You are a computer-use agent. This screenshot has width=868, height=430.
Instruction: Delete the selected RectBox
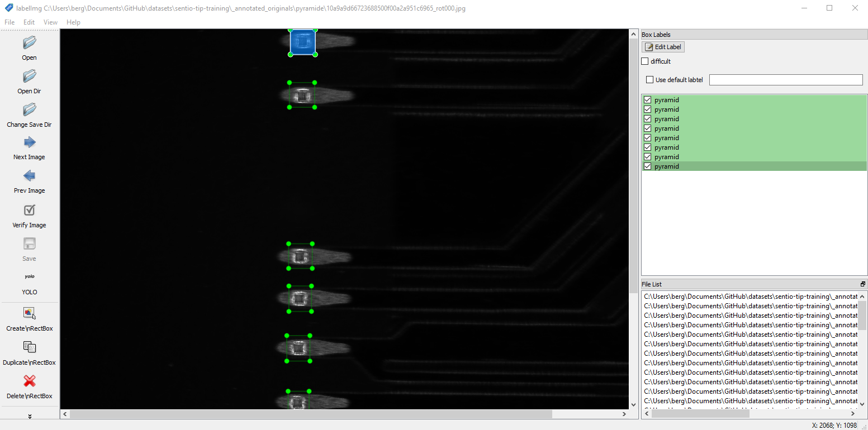click(29, 385)
